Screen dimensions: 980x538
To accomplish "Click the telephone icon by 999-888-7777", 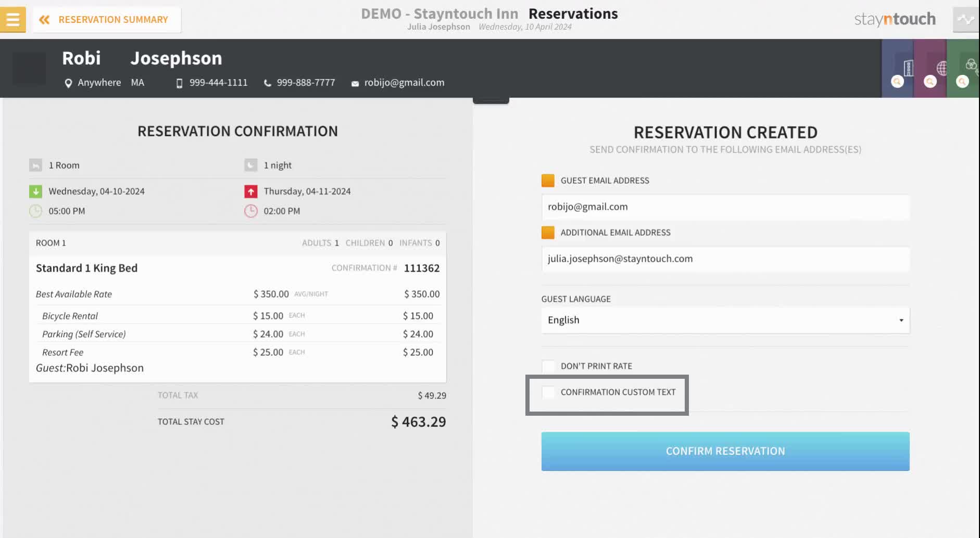I will tap(267, 83).
